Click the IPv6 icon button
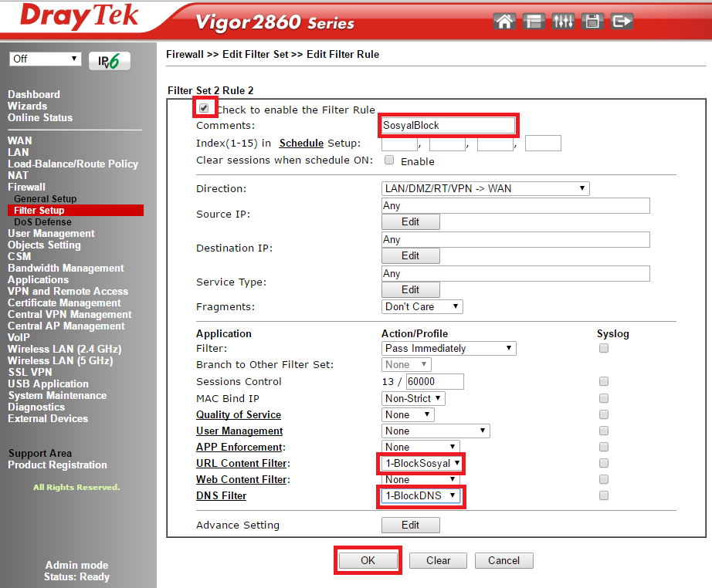This screenshot has width=712, height=588. tap(110, 61)
